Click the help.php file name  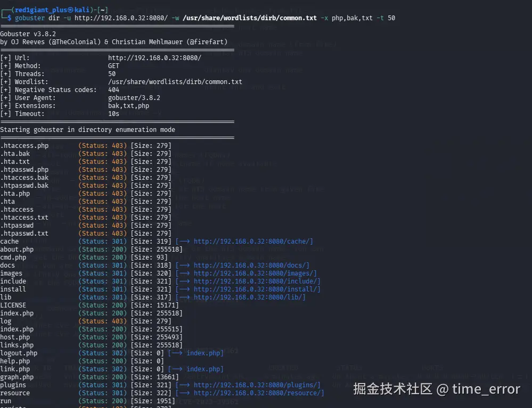click(15, 361)
